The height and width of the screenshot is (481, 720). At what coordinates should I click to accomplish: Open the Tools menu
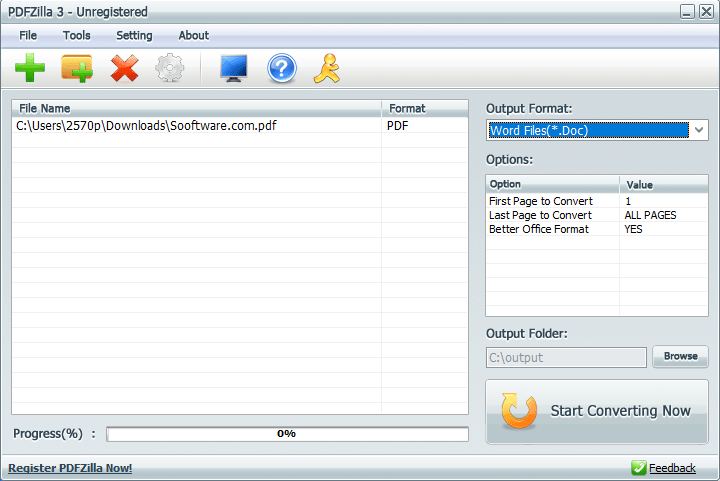click(x=77, y=35)
